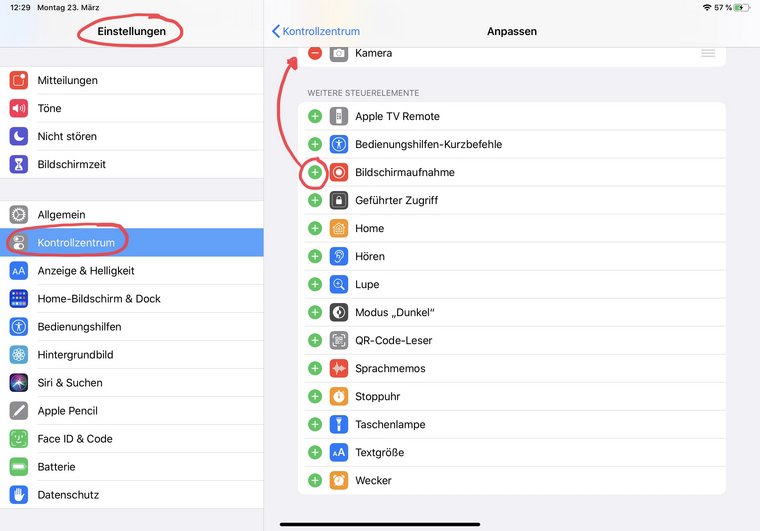This screenshot has width=760, height=531.
Task: Add Textgröße with its green plus
Action: 315,453
